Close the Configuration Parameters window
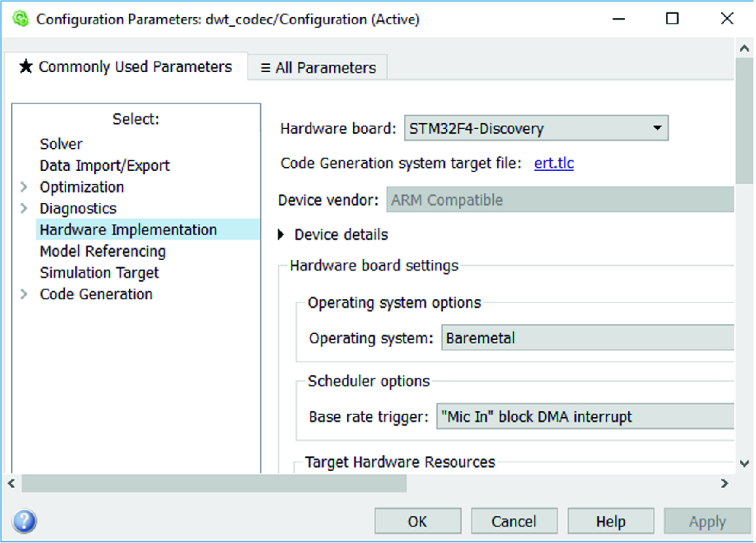 click(727, 19)
